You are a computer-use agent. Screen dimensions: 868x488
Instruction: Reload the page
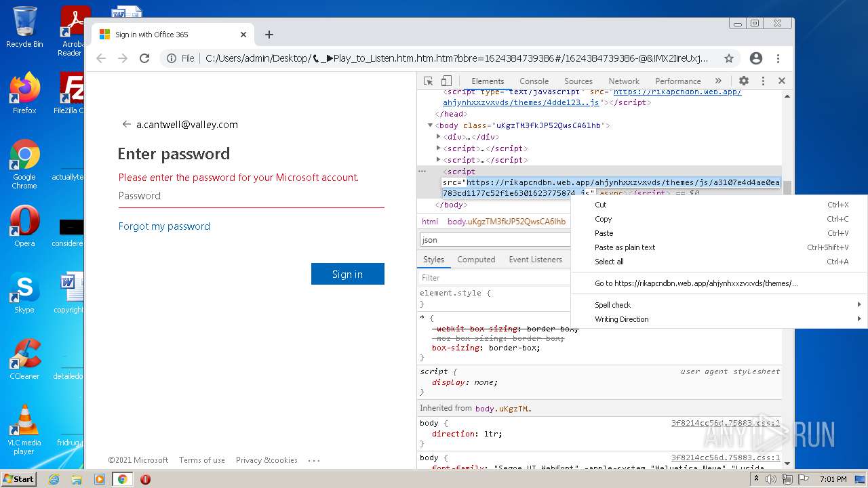tap(144, 58)
